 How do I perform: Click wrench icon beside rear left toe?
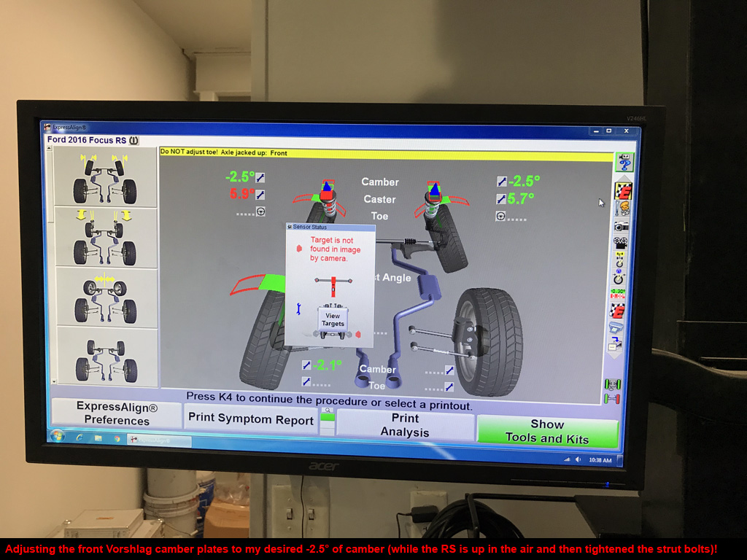coord(306,382)
